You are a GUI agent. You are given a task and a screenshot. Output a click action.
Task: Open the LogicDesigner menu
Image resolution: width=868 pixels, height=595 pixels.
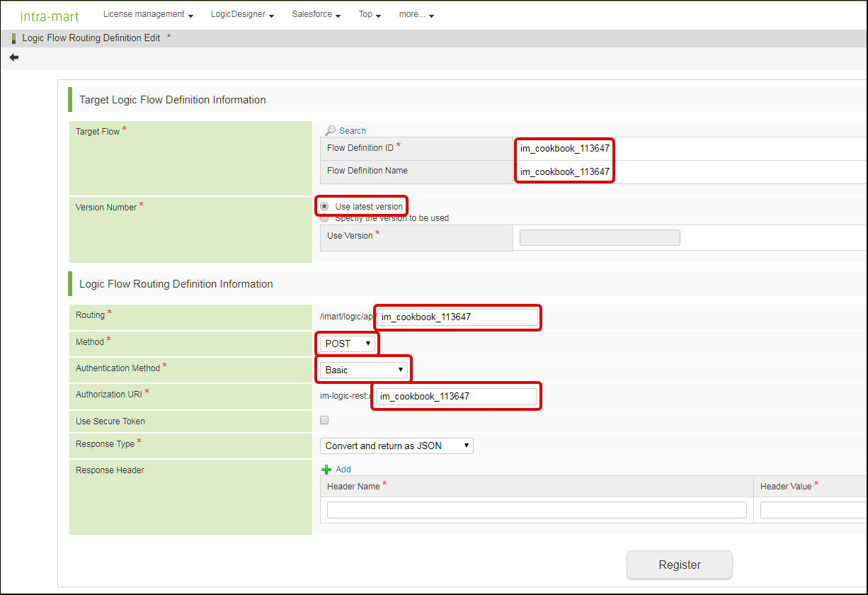242,14
